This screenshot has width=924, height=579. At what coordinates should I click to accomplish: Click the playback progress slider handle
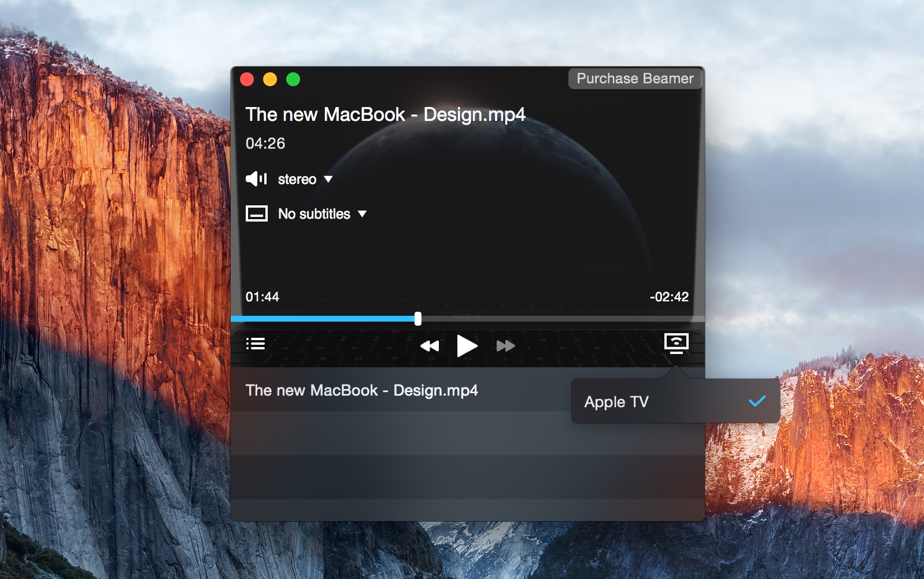pyautogui.click(x=418, y=319)
